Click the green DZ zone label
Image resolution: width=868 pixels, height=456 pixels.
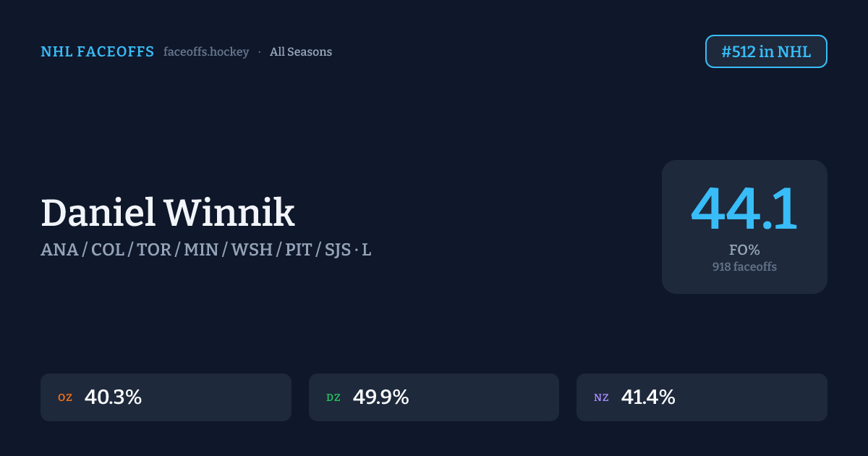[333, 397]
